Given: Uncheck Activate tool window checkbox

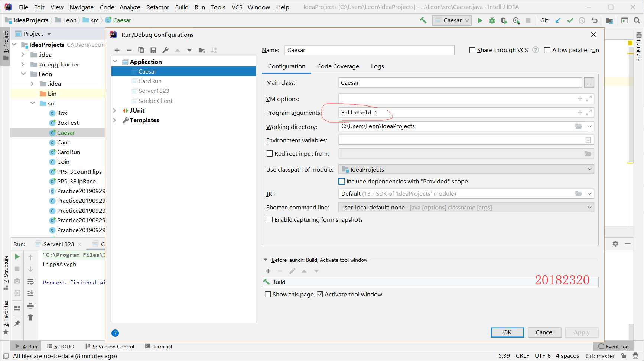Looking at the screenshot, I should [320, 294].
